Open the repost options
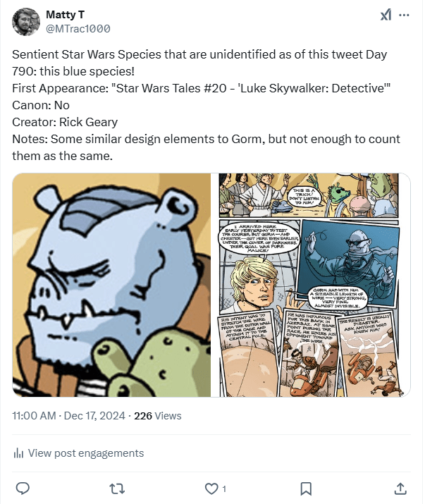The height and width of the screenshot is (504, 425). click(x=117, y=488)
